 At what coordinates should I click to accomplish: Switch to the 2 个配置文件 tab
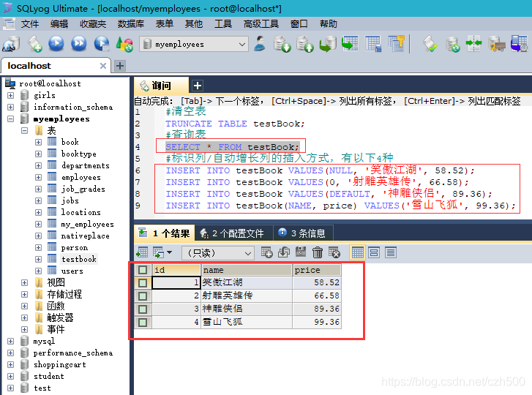[233, 233]
